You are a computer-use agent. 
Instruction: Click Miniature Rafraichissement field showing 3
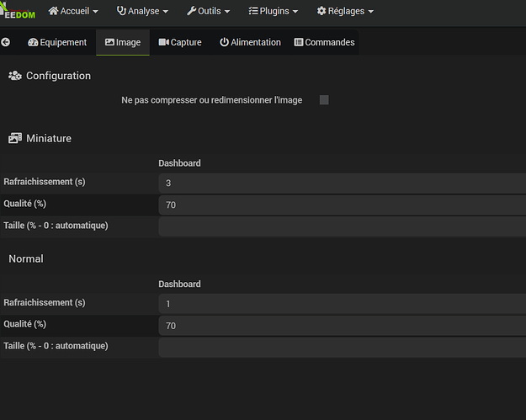[343, 183]
